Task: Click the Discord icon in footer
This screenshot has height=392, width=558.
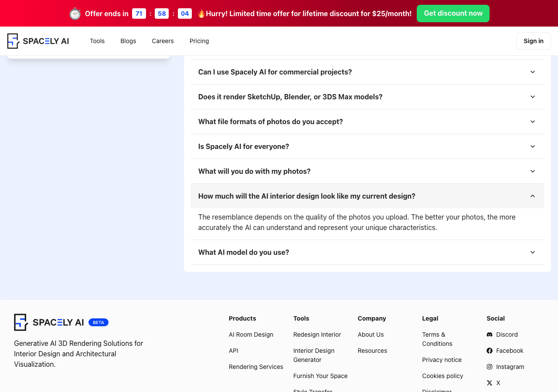Action: point(490,335)
